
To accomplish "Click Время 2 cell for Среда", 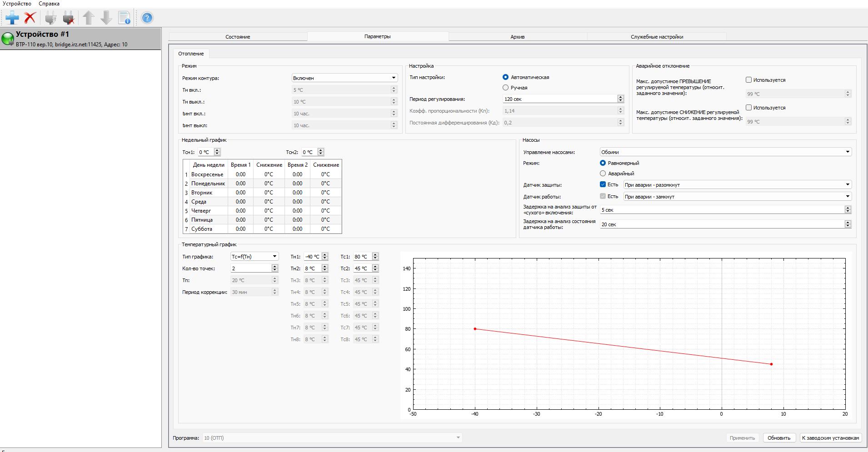I will click(x=298, y=202).
